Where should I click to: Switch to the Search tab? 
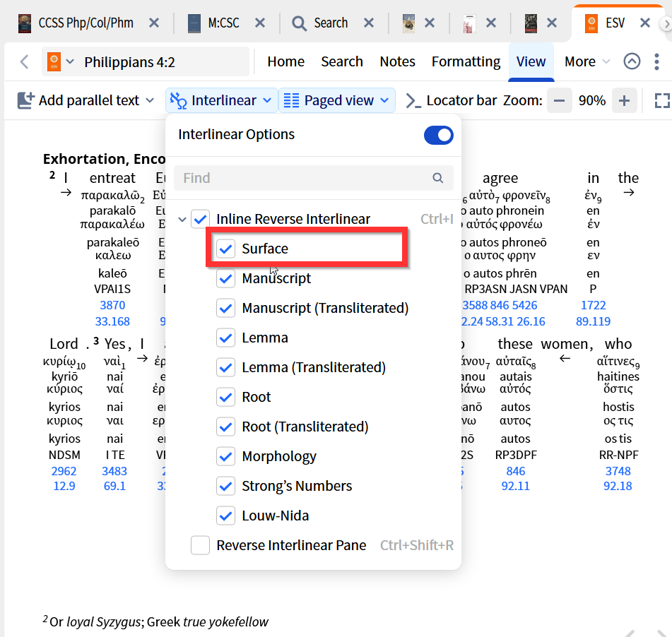click(331, 23)
